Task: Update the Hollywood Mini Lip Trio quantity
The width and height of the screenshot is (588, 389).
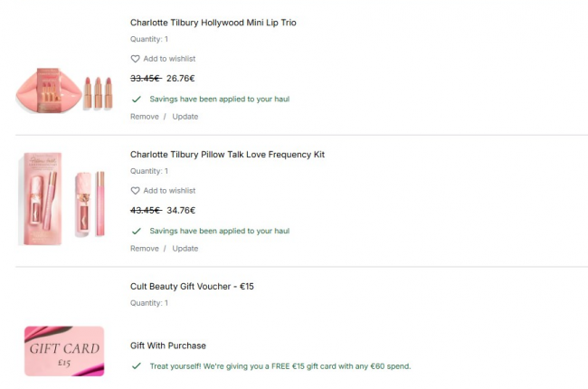Action: 185,117
